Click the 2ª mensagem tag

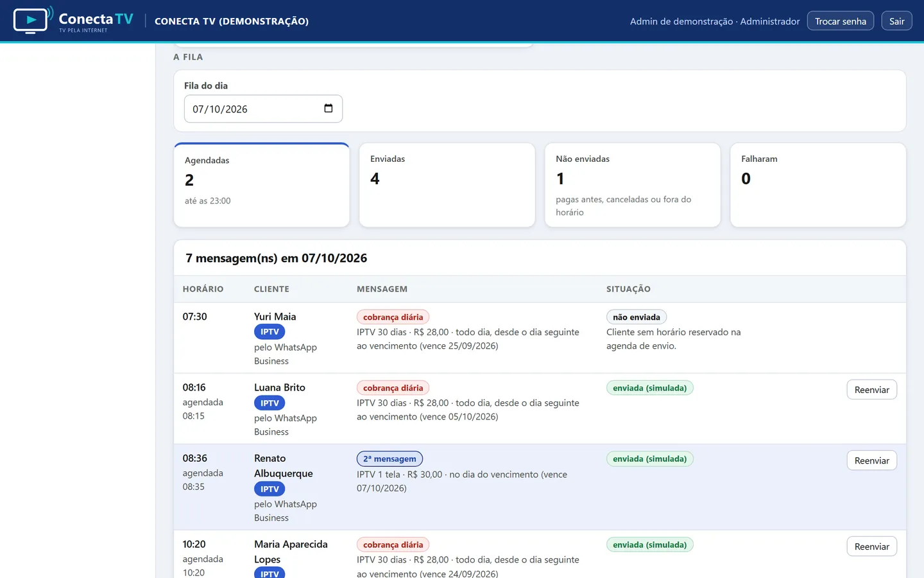coord(389,459)
